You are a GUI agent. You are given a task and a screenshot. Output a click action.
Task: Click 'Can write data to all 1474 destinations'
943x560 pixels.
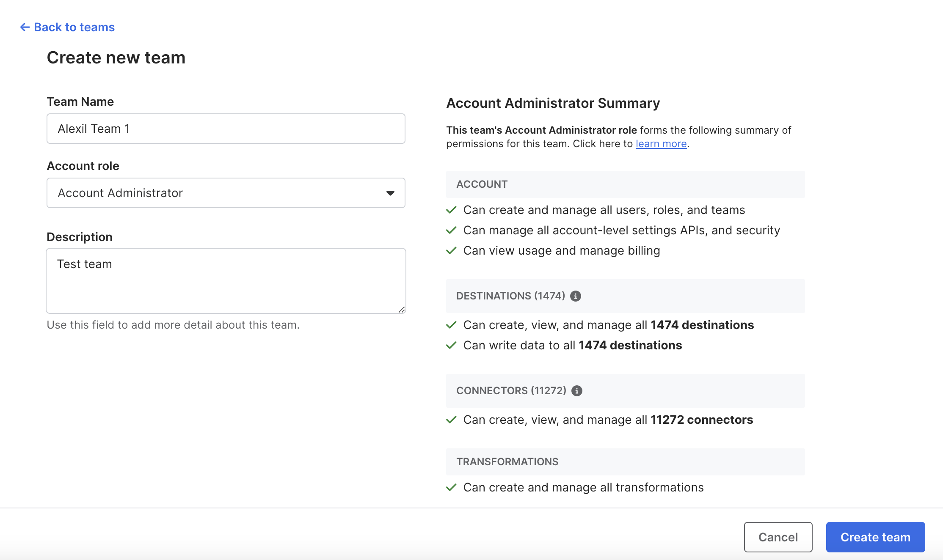point(573,345)
